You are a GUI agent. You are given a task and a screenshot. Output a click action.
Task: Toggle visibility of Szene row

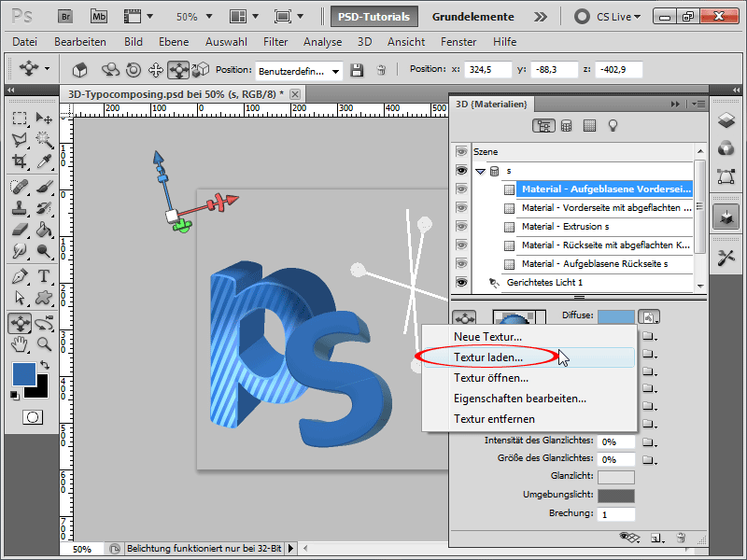[460, 152]
